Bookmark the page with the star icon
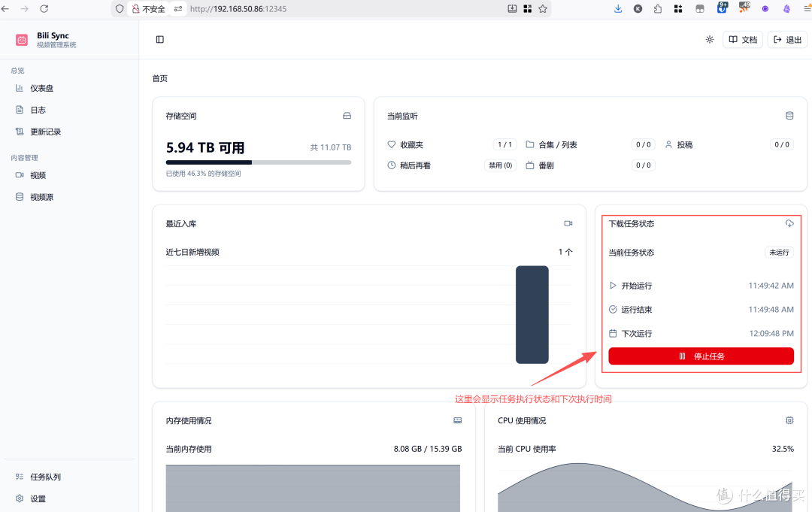 (x=543, y=9)
